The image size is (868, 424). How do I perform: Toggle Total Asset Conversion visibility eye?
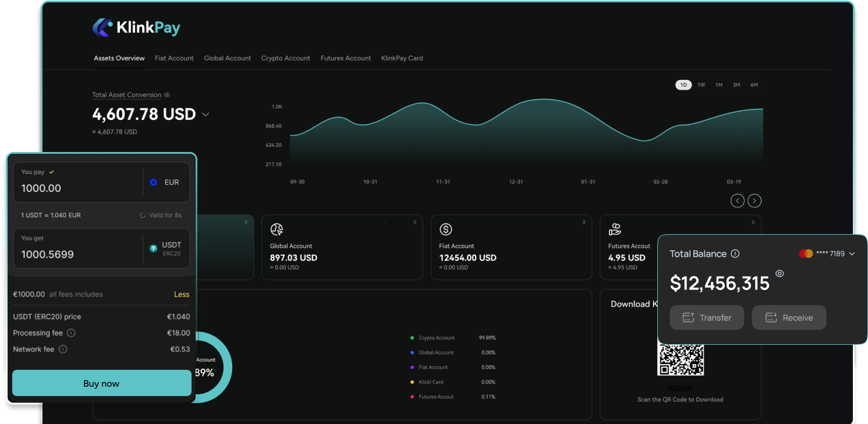click(167, 95)
